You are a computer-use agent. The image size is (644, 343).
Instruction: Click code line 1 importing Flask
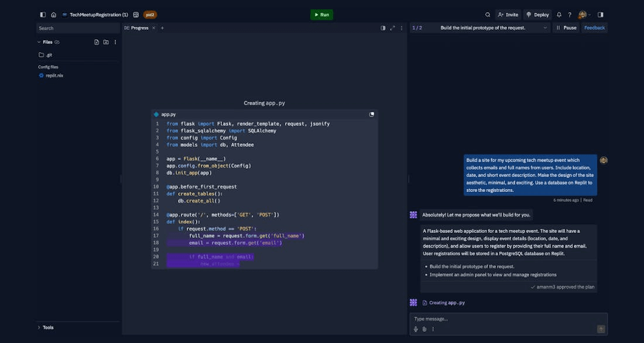click(248, 124)
